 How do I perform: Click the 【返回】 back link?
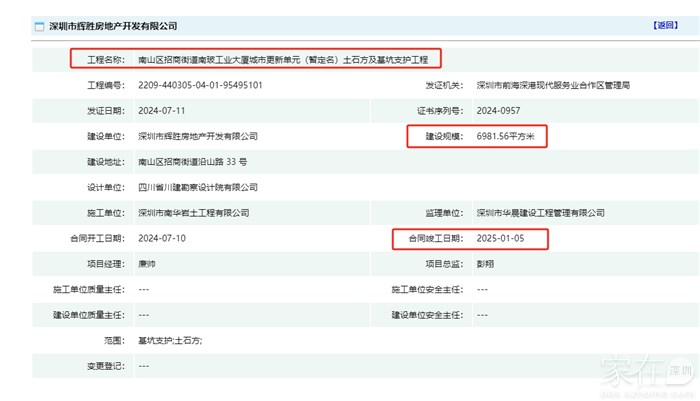(x=665, y=25)
